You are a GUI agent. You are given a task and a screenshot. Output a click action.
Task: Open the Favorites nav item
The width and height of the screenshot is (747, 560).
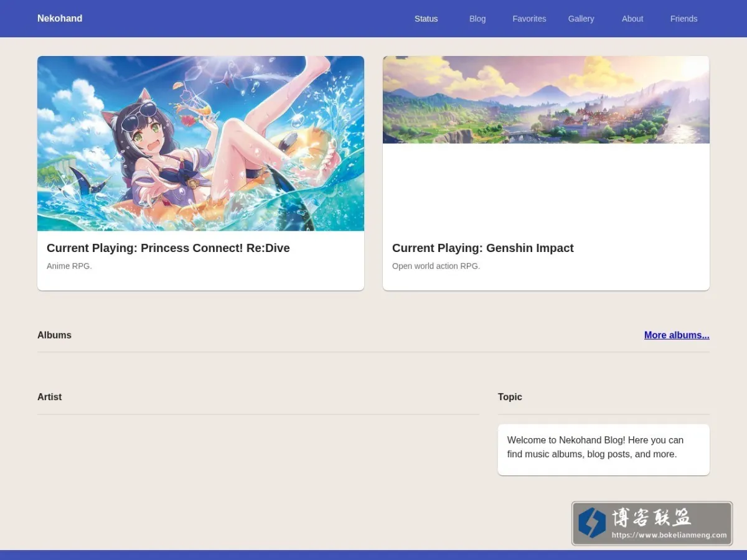tap(529, 19)
